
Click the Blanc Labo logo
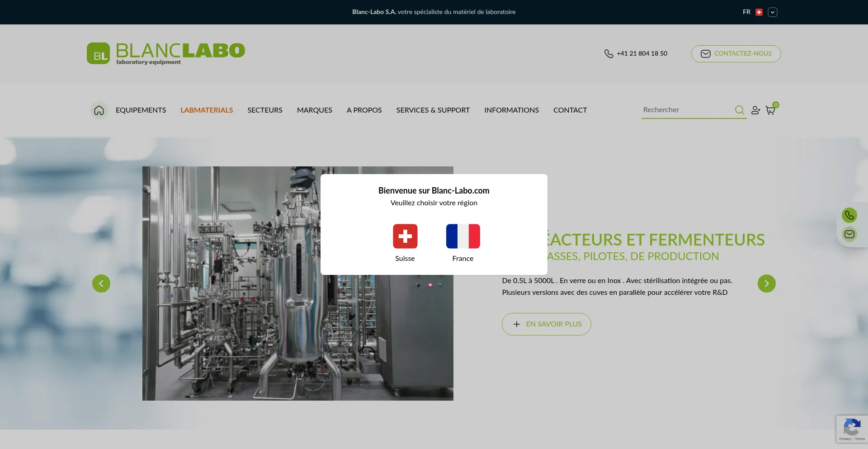[166, 53]
